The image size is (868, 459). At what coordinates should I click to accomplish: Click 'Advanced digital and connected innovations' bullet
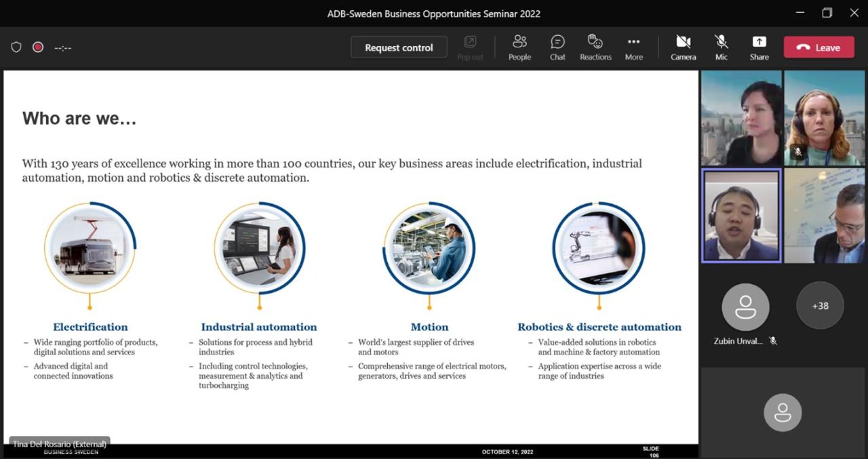pos(73,371)
